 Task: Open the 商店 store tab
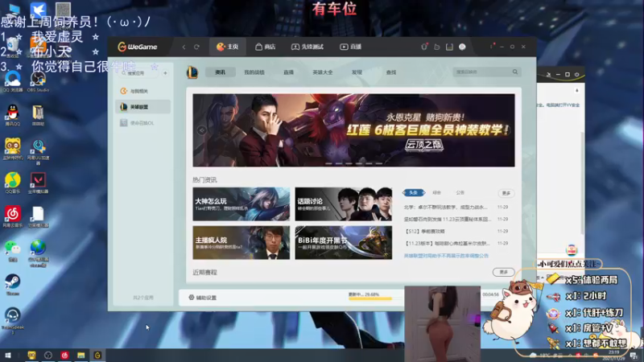266,47
